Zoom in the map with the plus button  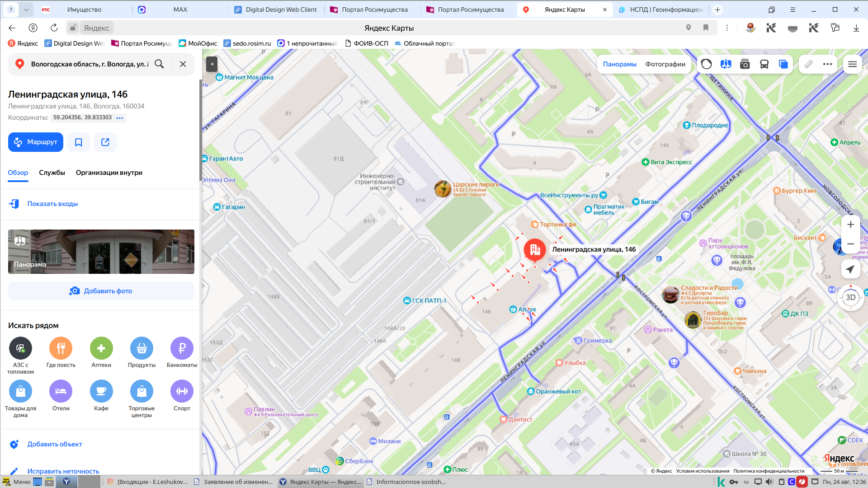tap(850, 225)
